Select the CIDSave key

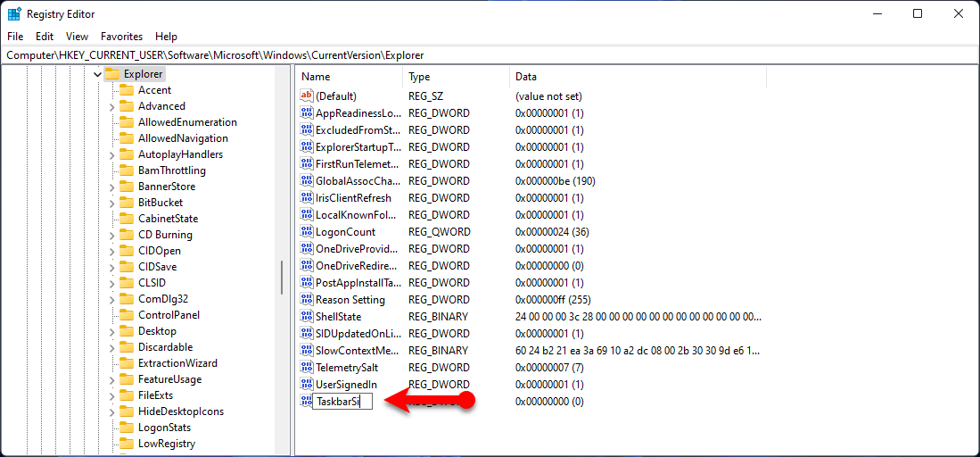tap(158, 267)
